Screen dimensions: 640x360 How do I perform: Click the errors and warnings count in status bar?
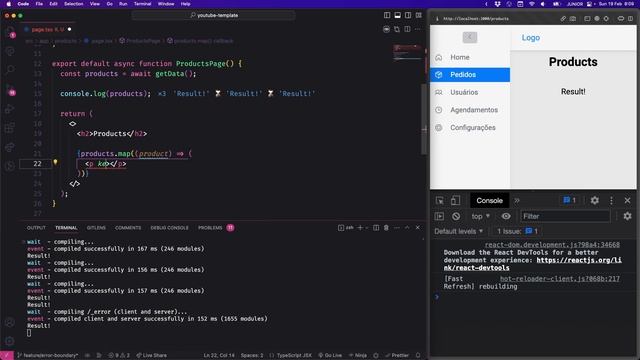click(119, 356)
